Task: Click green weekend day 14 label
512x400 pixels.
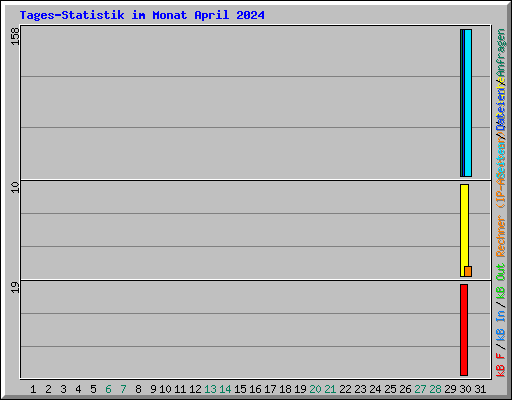Action: tap(225, 389)
